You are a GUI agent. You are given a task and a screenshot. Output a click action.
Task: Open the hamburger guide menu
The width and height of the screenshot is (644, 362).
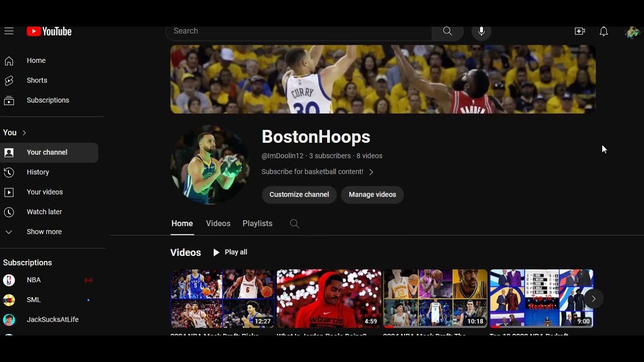coord(9,31)
